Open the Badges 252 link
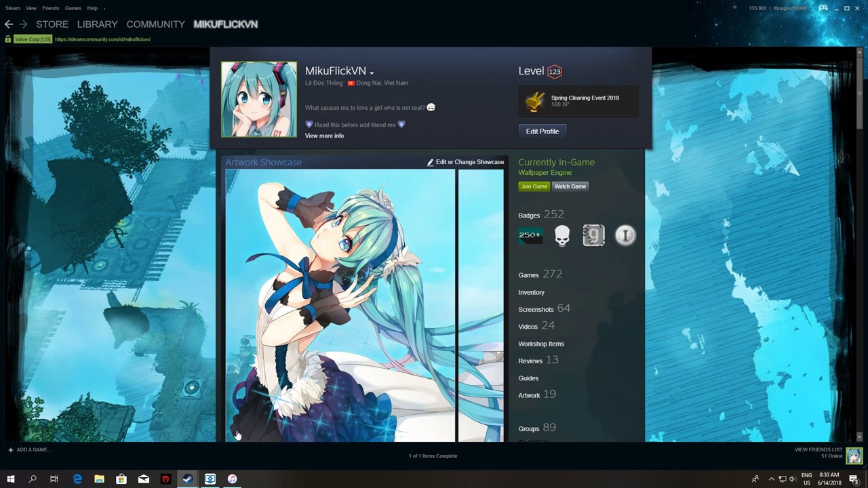The height and width of the screenshot is (488, 868). coord(541,215)
